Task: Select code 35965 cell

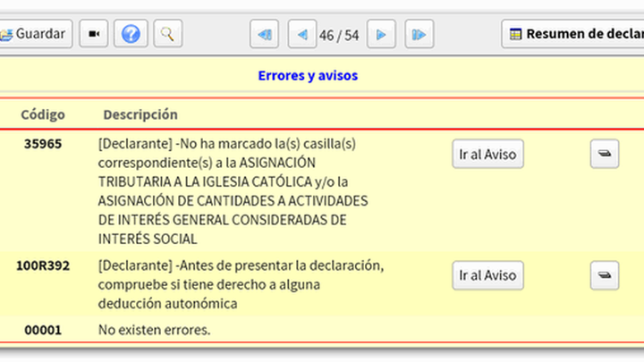Action: pyautogui.click(x=43, y=144)
